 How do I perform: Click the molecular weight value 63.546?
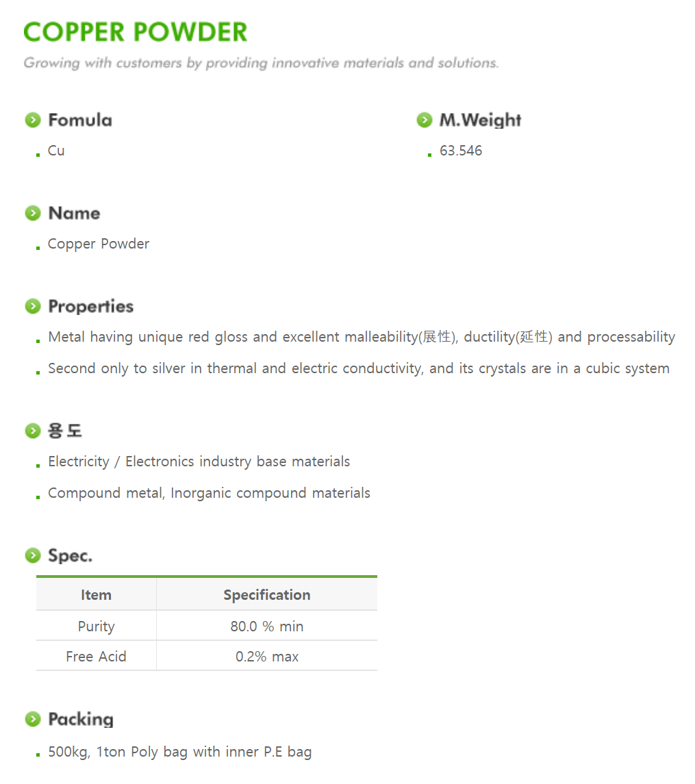461,151
